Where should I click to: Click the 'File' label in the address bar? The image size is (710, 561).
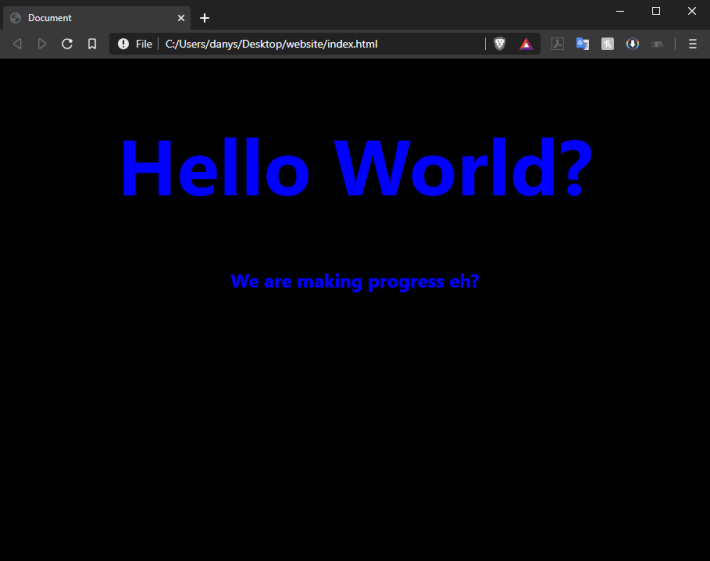coord(144,44)
